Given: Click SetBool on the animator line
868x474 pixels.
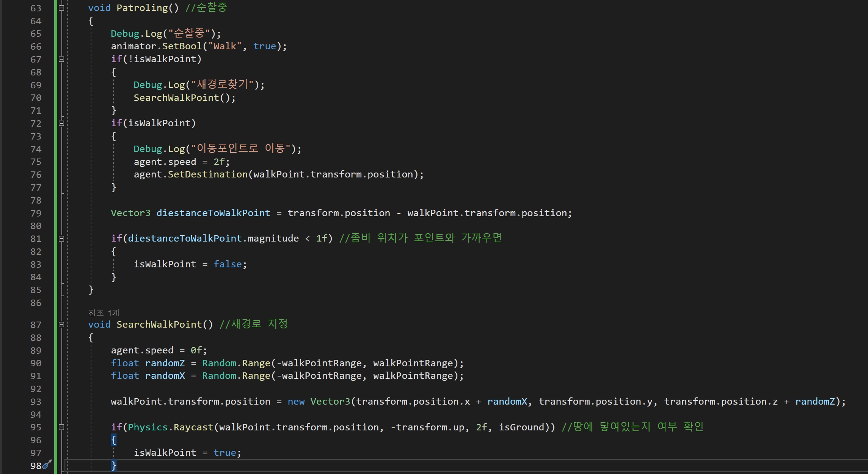Looking at the screenshot, I should click(182, 46).
